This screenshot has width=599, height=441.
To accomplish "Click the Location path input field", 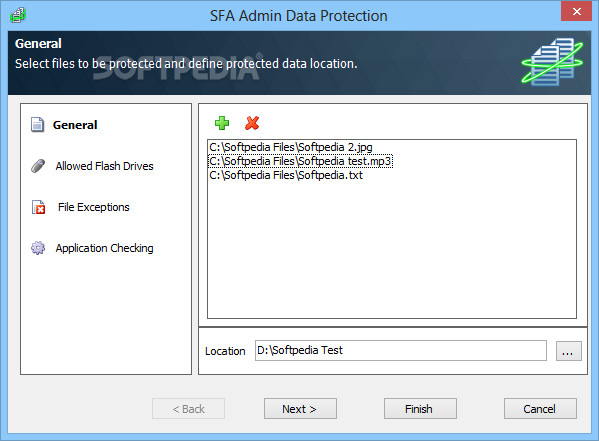I will tap(401, 350).
